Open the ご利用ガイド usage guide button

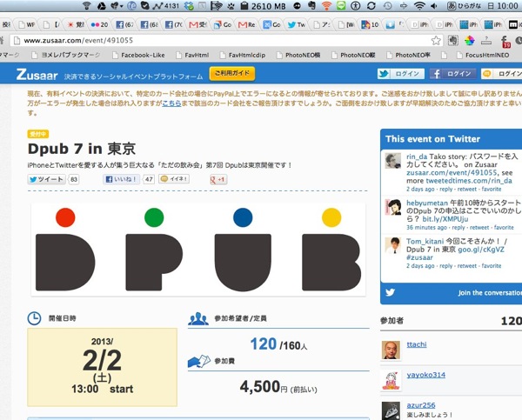[x=232, y=74]
